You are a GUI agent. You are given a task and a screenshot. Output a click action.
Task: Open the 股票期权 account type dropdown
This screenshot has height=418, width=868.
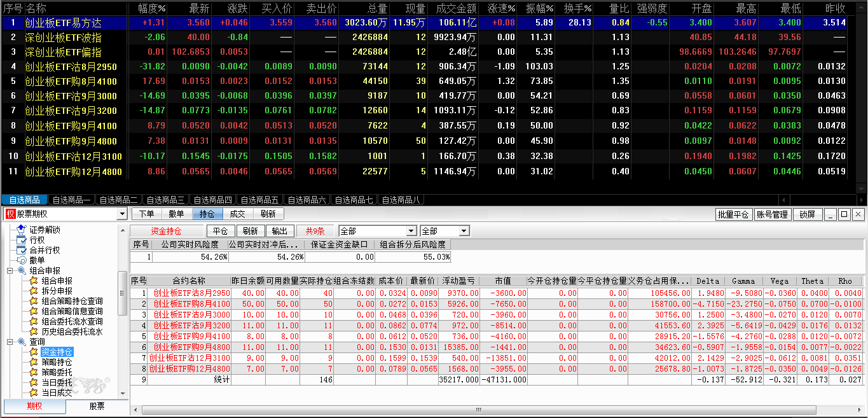pyautogui.click(x=122, y=214)
